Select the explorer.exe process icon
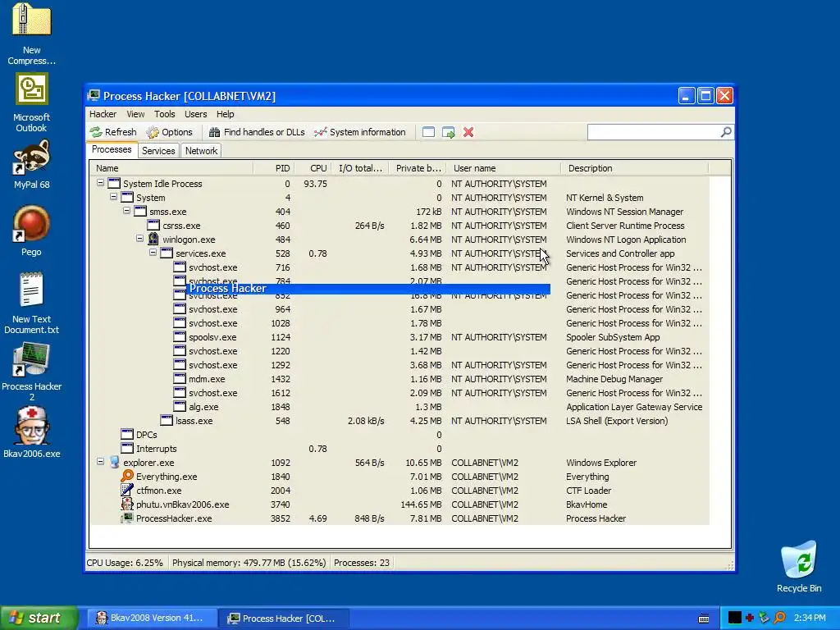The image size is (840, 630). [114, 462]
